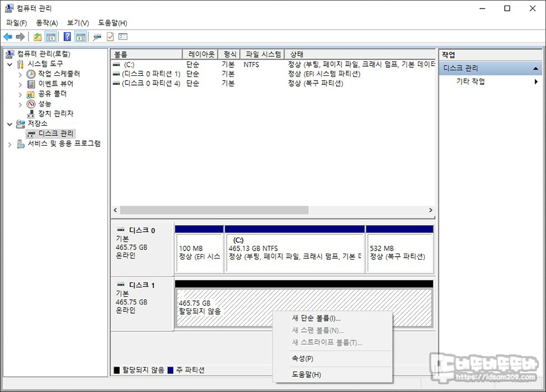
Task: Select 성능 icon in tree
Action: coord(31,104)
